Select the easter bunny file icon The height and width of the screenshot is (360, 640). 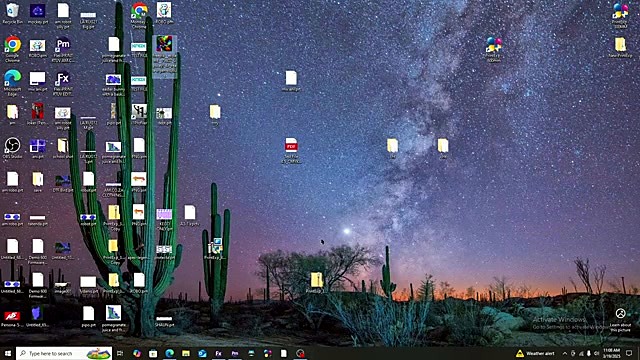tap(113, 85)
